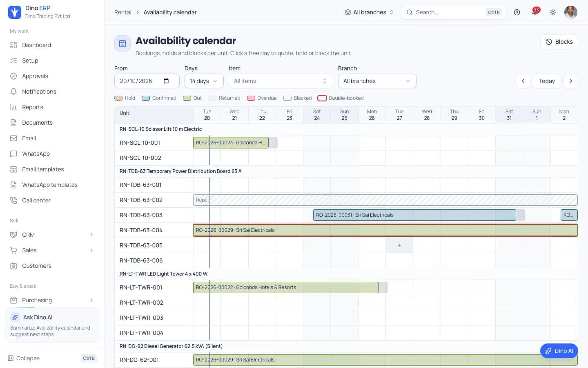This screenshot has width=588, height=368.
Task: Click the floating Dino AI button
Action: point(559,351)
